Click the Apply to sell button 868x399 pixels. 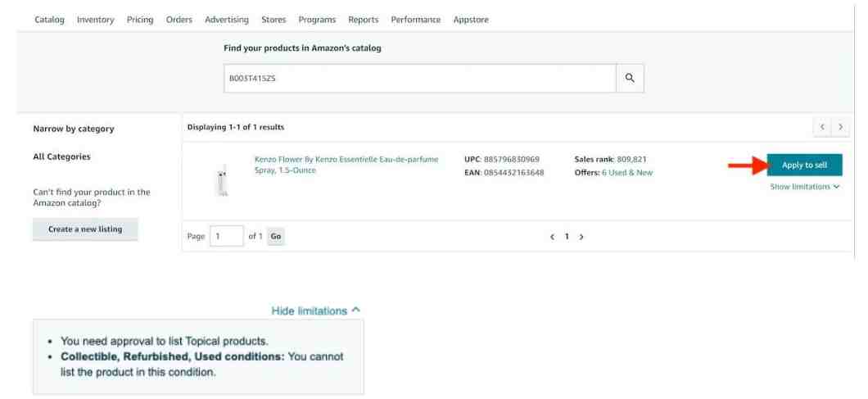click(804, 165)
